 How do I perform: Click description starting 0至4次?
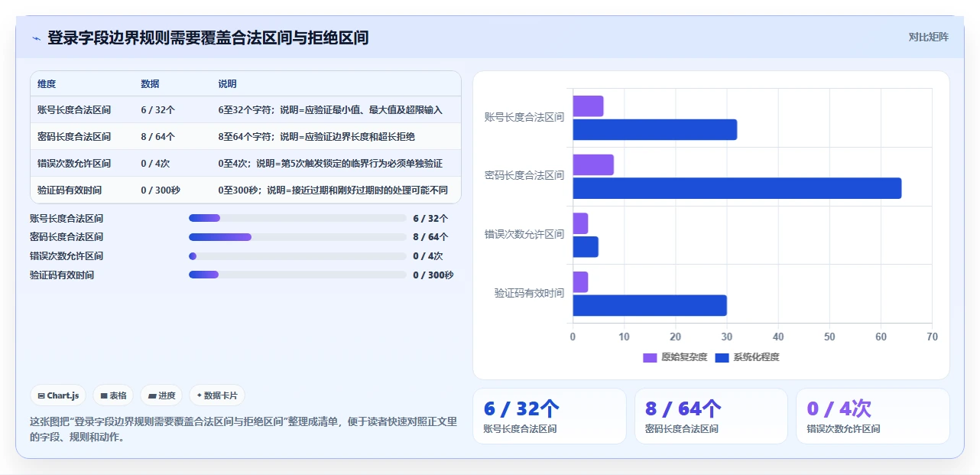click(x=330, y=163)
